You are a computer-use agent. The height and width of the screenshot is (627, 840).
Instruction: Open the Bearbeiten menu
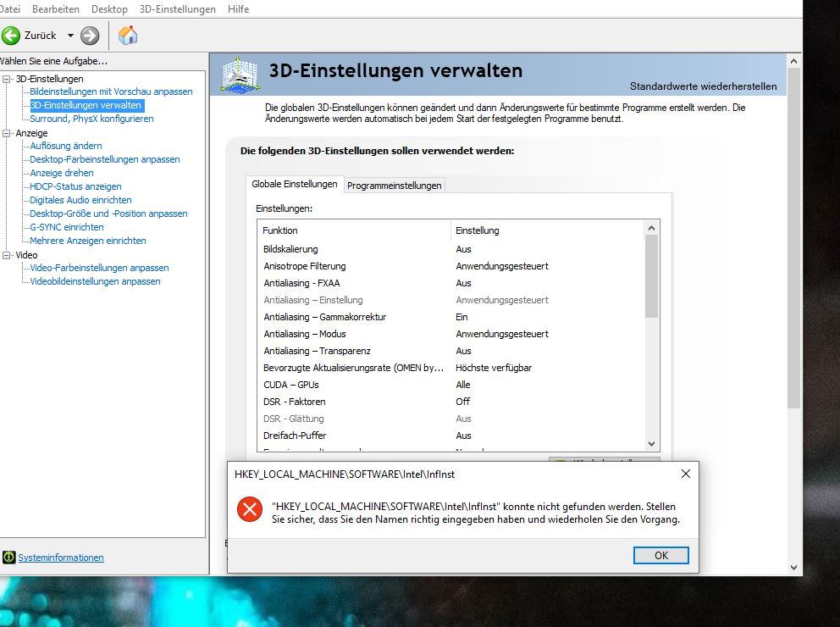click(x=56, y=9)
